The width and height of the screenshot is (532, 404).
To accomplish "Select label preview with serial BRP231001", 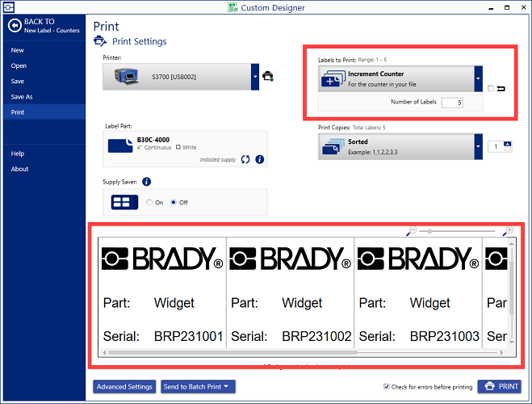I will pos(162,292).
